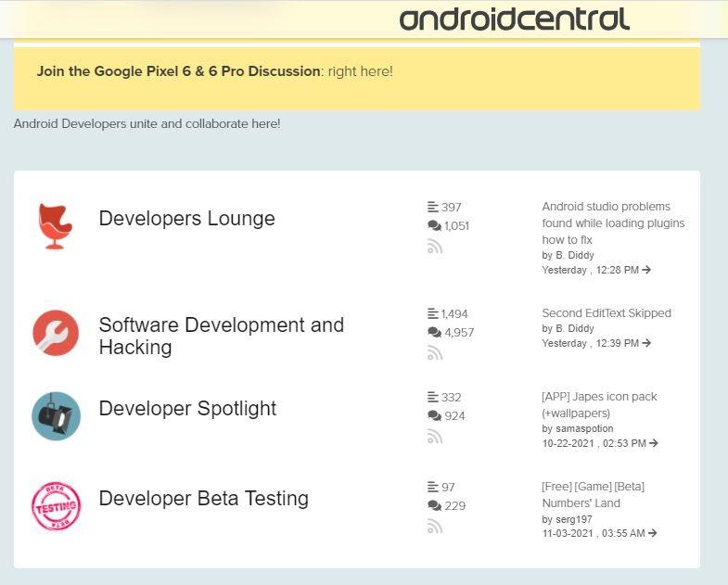The height and width of the screenshot is (585, 728).
Task: Open the Developers Lounge forum
Action: pos(187,218)
